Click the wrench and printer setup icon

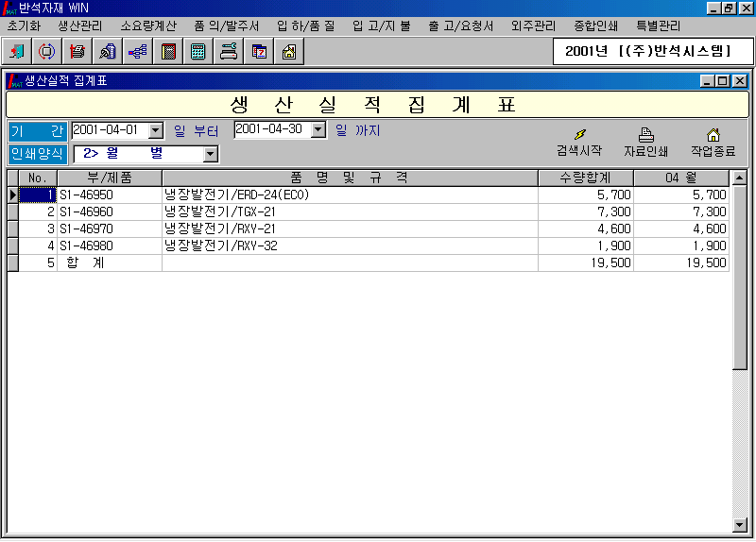point(228,51)
